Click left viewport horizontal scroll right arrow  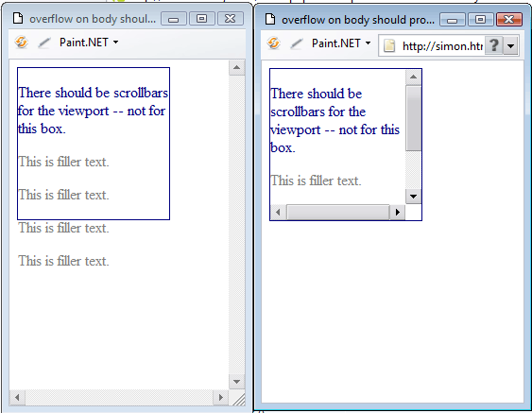(x=221, y=397)
